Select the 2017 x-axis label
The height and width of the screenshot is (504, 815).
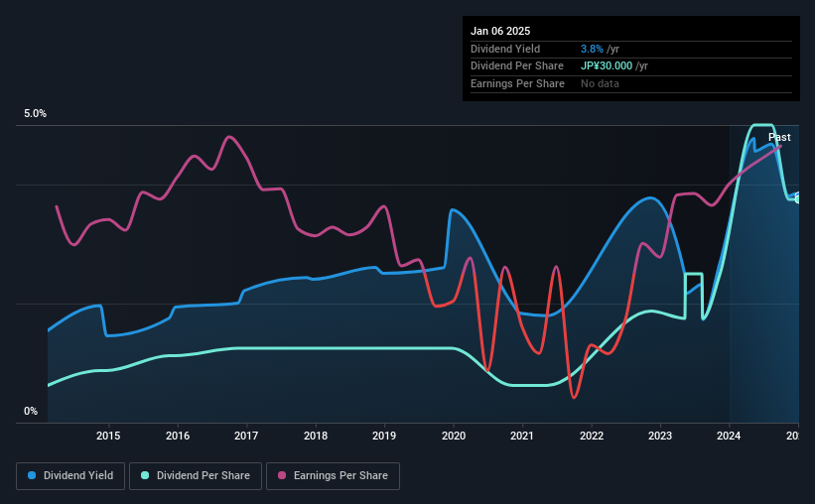coord(246,436)
